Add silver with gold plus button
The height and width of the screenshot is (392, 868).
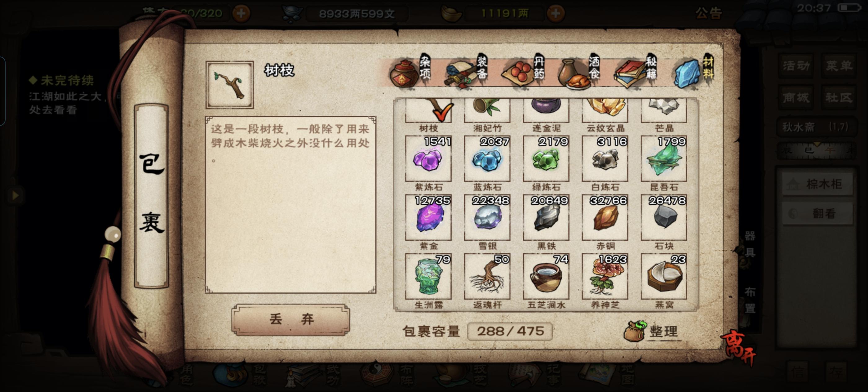tap(555, 13)
